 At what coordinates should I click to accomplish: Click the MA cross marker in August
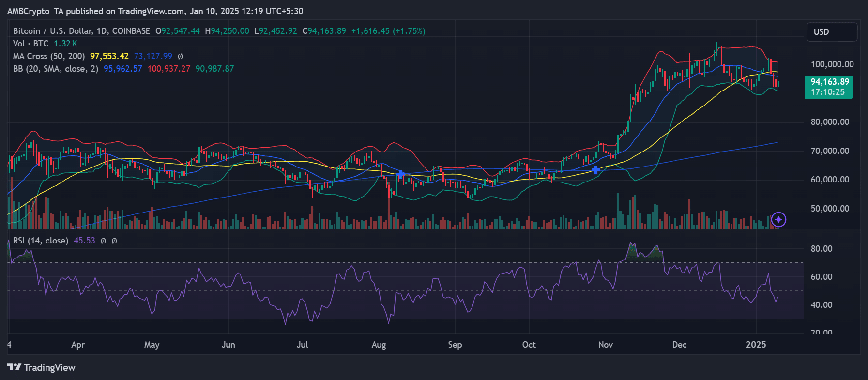(401, 174)
